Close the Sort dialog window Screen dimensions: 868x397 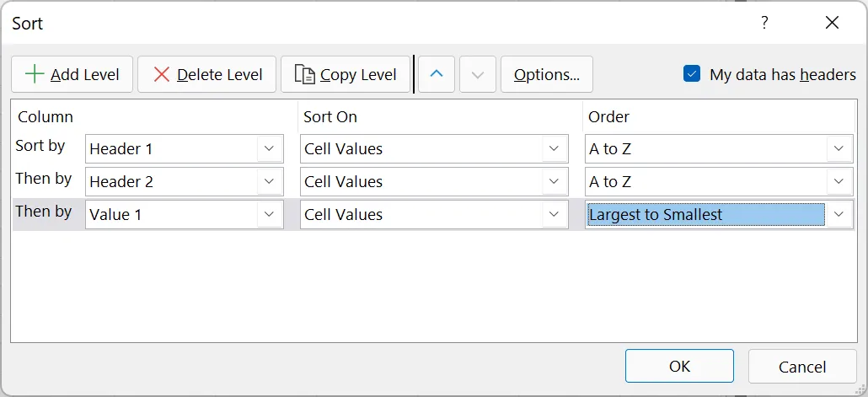point(833,23)
